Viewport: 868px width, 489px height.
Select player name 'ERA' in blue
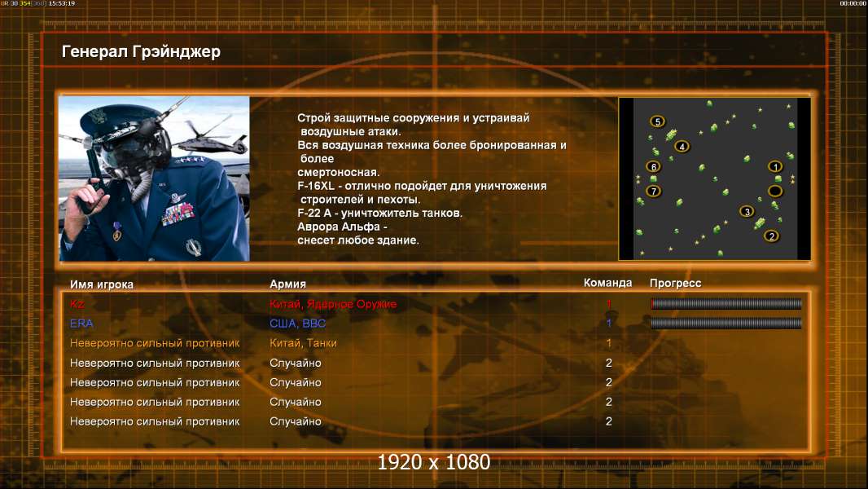(x=81, y=324)
